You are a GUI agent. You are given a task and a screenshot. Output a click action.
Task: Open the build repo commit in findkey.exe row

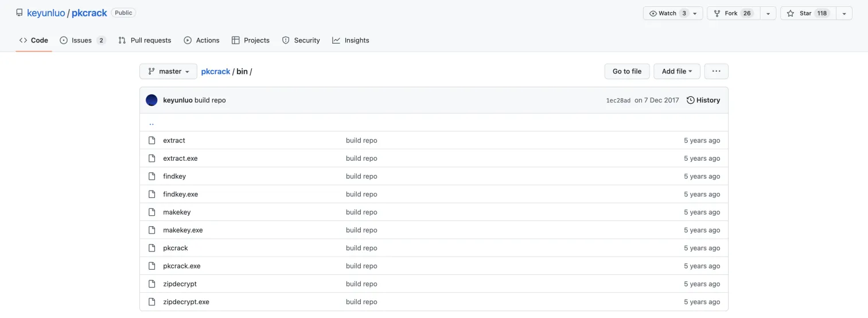361,194
